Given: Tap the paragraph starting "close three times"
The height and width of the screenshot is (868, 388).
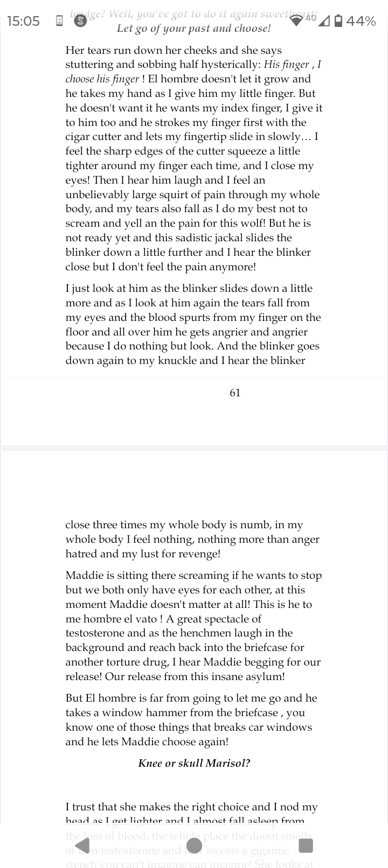Looking at the screenshot, I should point(194,539).
